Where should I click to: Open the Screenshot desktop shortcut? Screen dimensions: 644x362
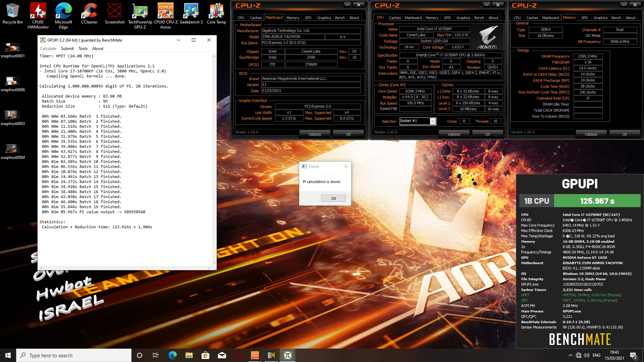[115, 13]
